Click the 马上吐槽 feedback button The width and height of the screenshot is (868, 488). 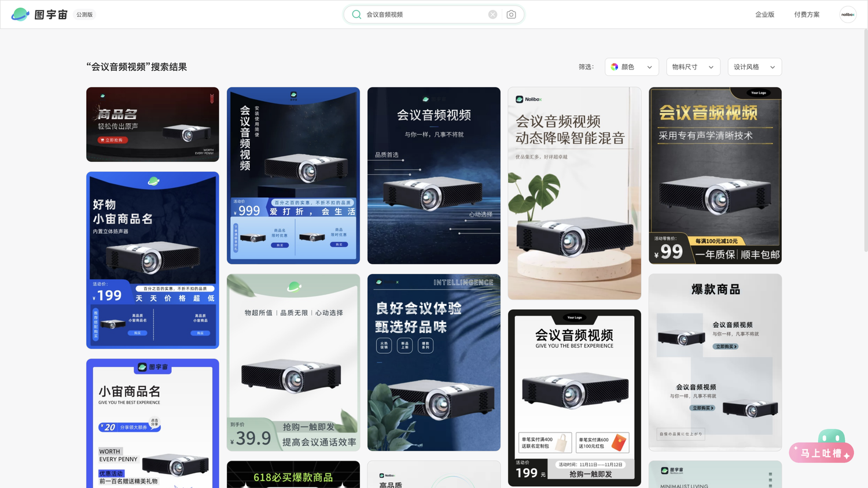pyautogui.click(x=821, y=453)
